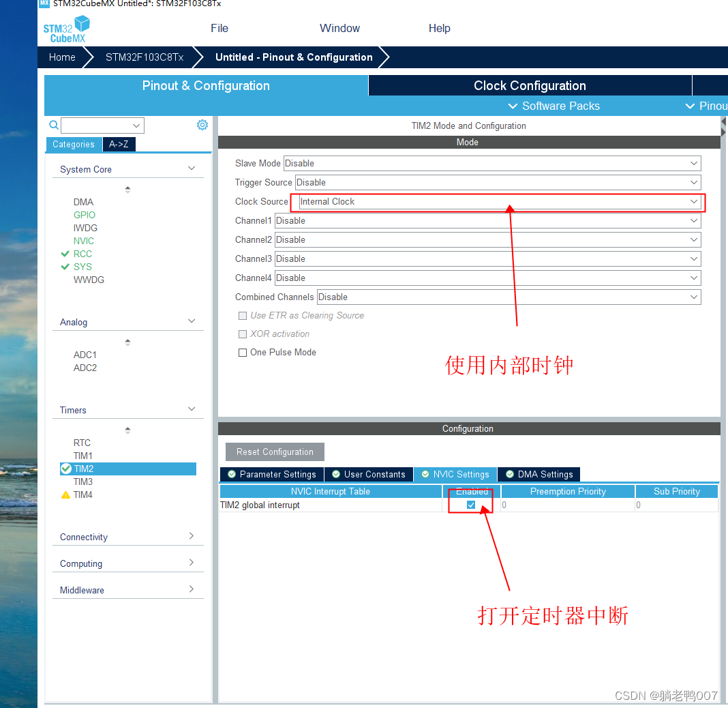Click the green check icon next to RCC
Screen dimensions: 728x708
point(65,254)
